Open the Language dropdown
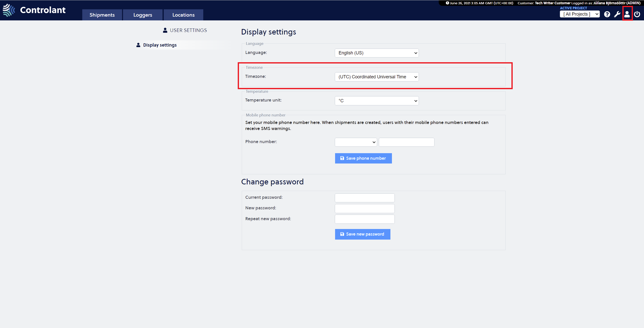The image size is (644, 328). click(x=377, y=53)
